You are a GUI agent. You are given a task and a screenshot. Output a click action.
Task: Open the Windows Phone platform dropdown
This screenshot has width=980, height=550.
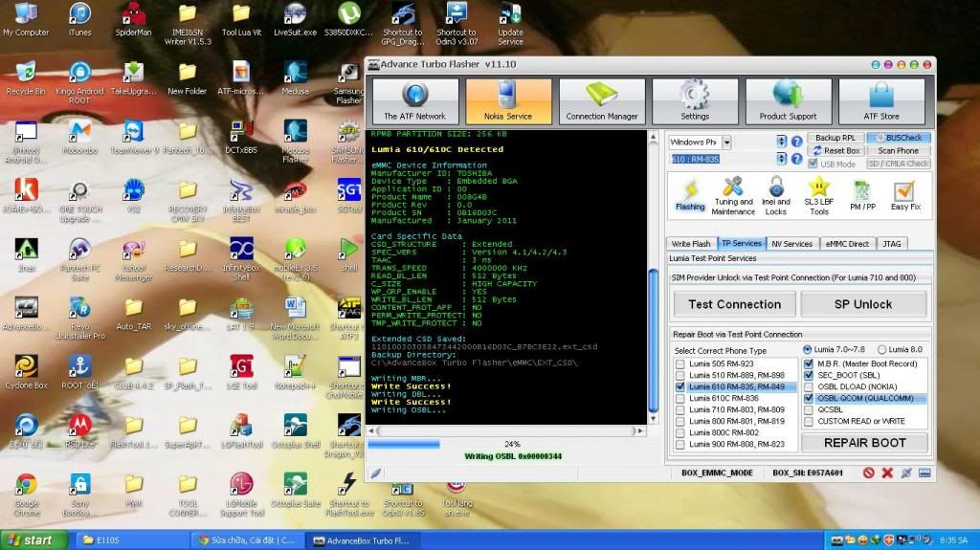(x=726, y=143)
